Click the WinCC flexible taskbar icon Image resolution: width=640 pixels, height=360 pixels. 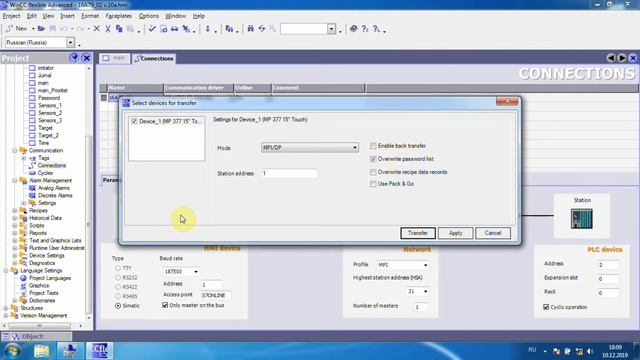tap(99, 351)
